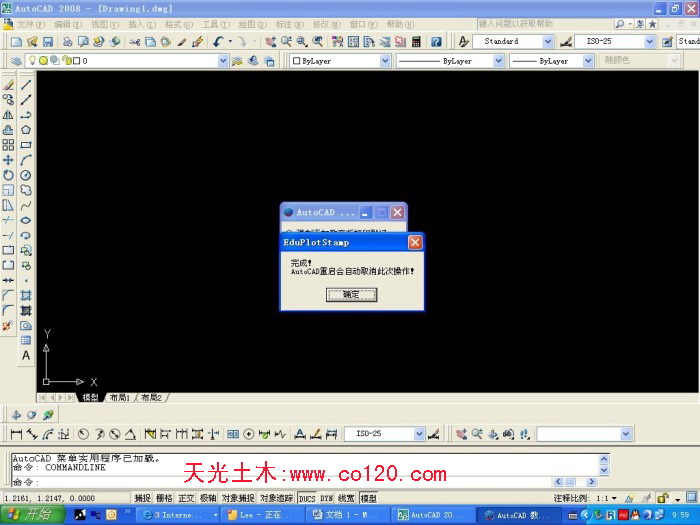
Task: Expand the layer list dropdown
Action: click(x=222, y=61)
